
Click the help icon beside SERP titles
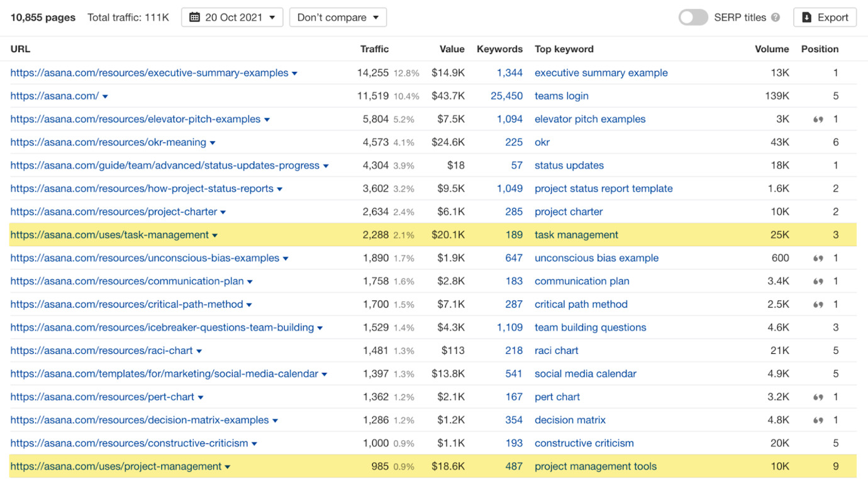[x=776, y=18]
